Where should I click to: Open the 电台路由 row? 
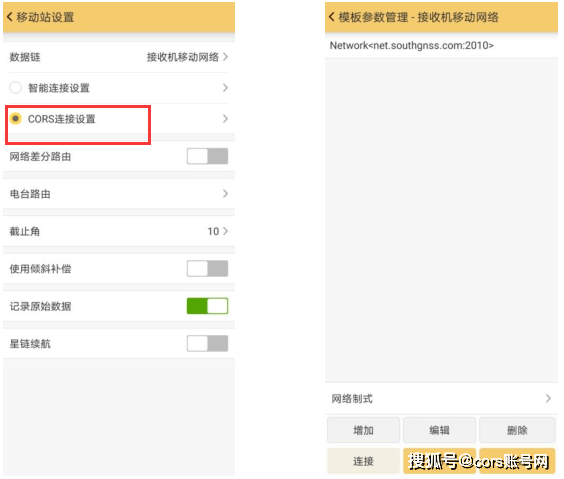(119, 194)
